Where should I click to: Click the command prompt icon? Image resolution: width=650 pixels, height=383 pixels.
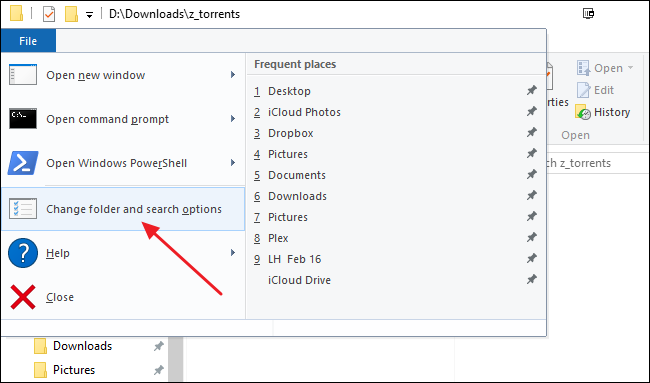(23, 119)
